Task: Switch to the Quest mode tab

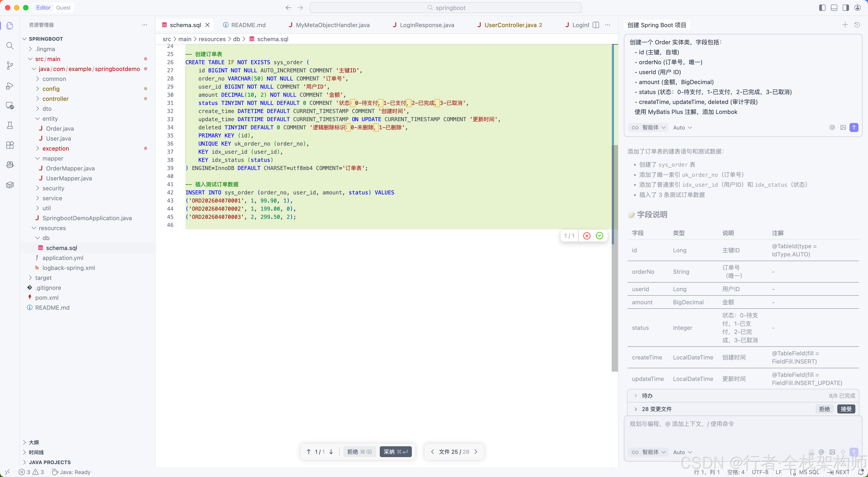Action: click(63, 7)
